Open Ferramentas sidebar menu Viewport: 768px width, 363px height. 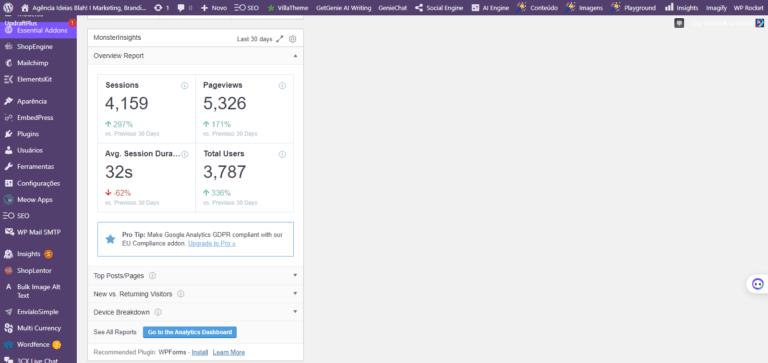pyautogui.click(x=38, y=167)
